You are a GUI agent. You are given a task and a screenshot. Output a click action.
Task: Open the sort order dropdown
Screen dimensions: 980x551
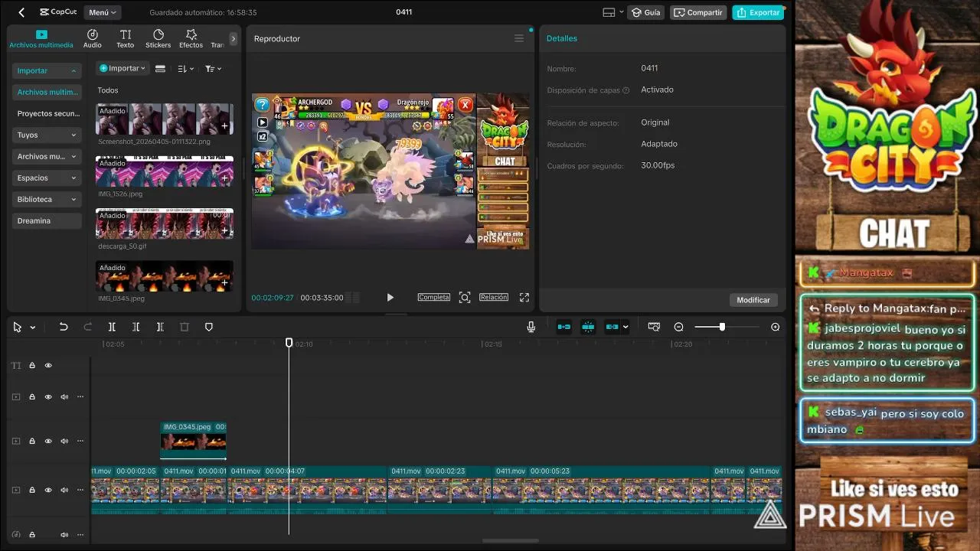(x=186, y=69)
